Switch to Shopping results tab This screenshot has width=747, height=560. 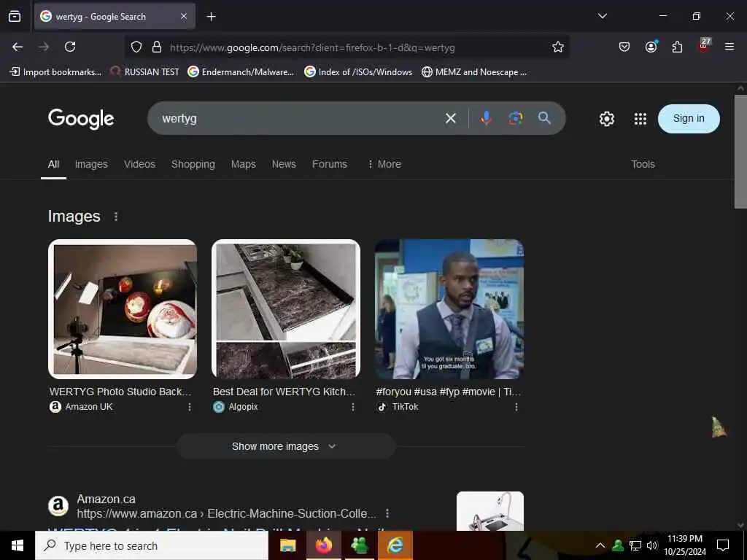point(193,164)
